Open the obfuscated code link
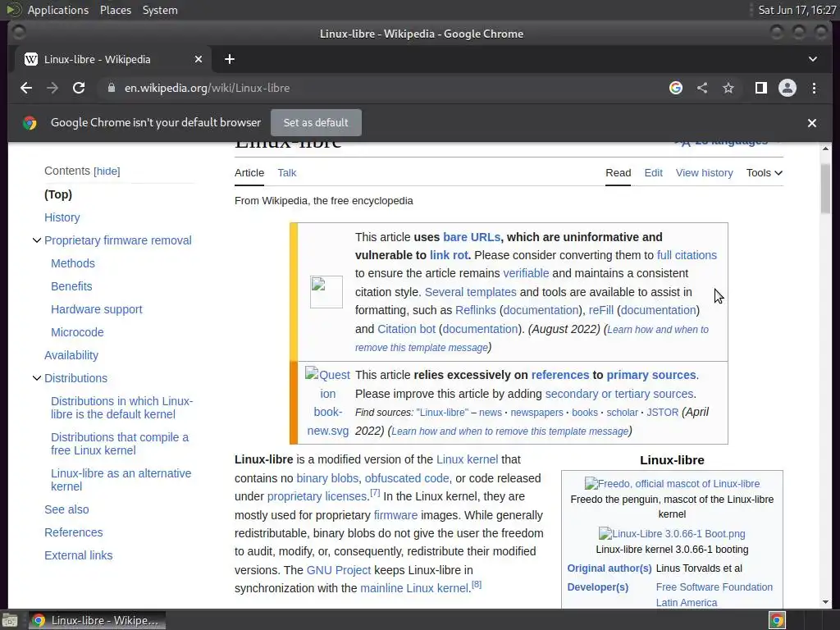The width and height of the screenshot is (840, 630). tap(407, 478)
